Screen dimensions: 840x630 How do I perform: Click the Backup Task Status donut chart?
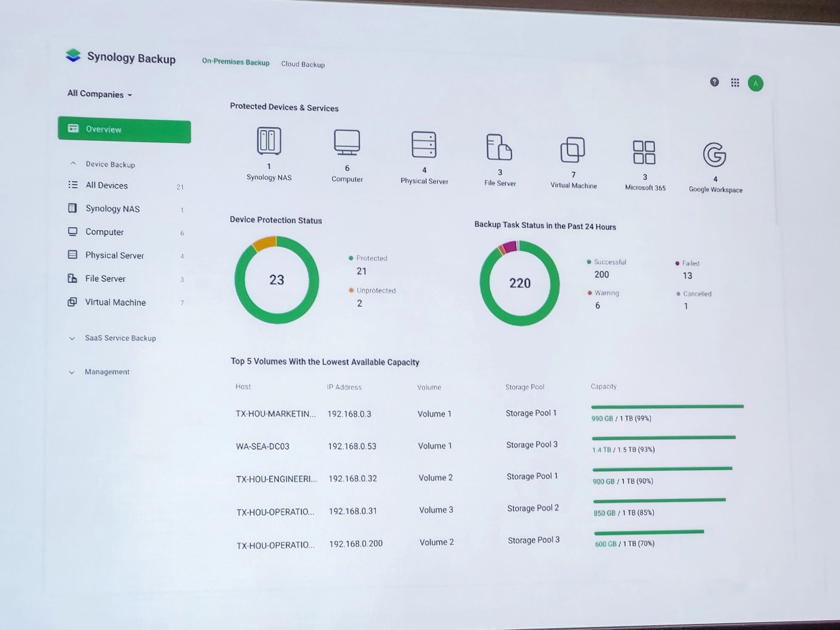520,283
